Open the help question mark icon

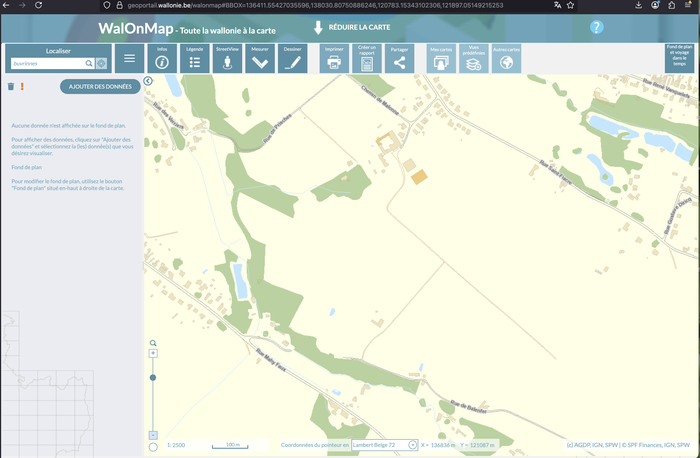click(x=597, y=28)
